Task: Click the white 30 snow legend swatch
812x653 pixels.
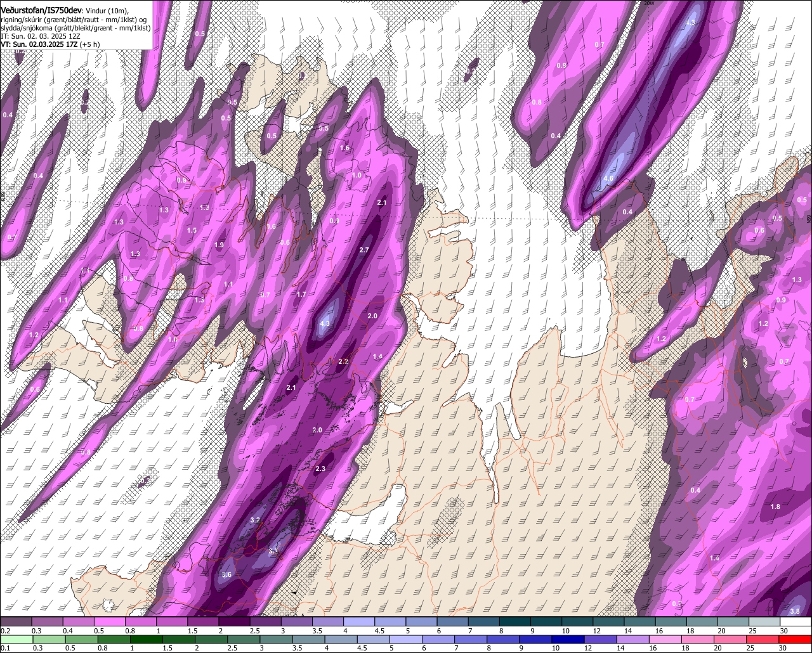Action: (796, 621)
